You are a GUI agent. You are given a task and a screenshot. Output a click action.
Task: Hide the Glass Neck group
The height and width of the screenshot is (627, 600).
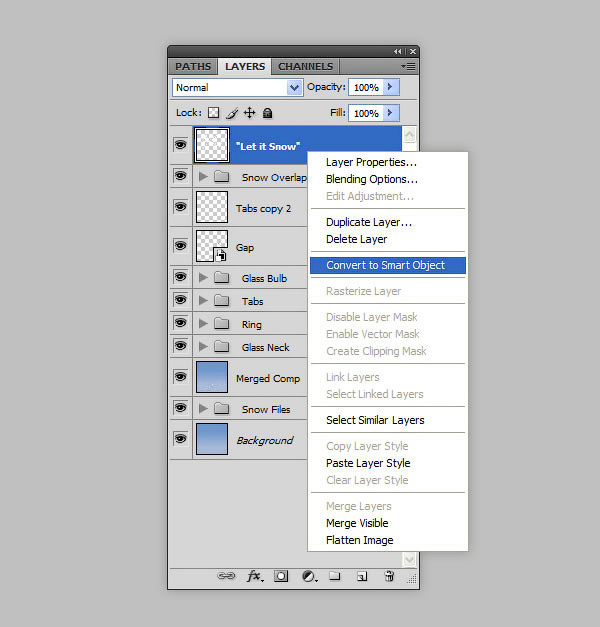[180, 345]
